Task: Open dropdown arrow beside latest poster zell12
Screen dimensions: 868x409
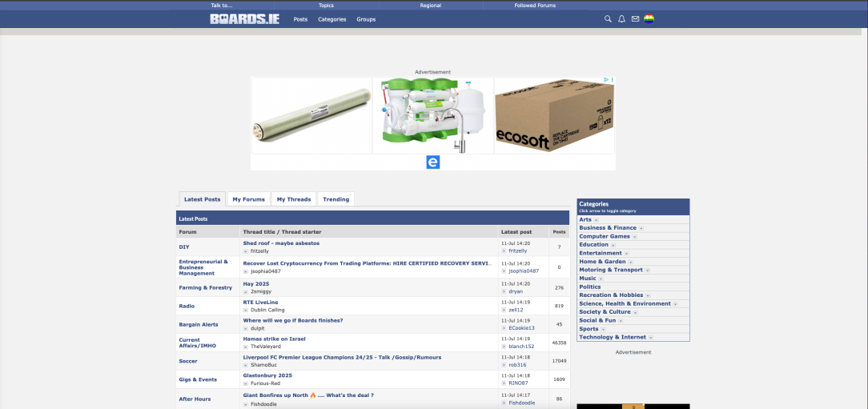Action: coord(504,310)
